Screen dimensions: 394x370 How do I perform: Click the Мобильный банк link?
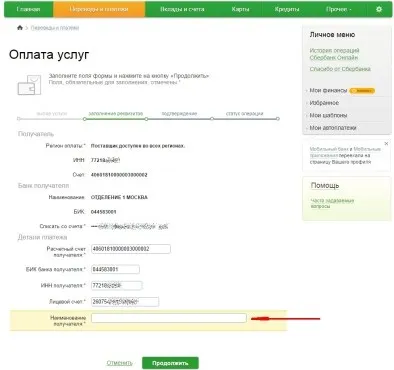(329, 149)
